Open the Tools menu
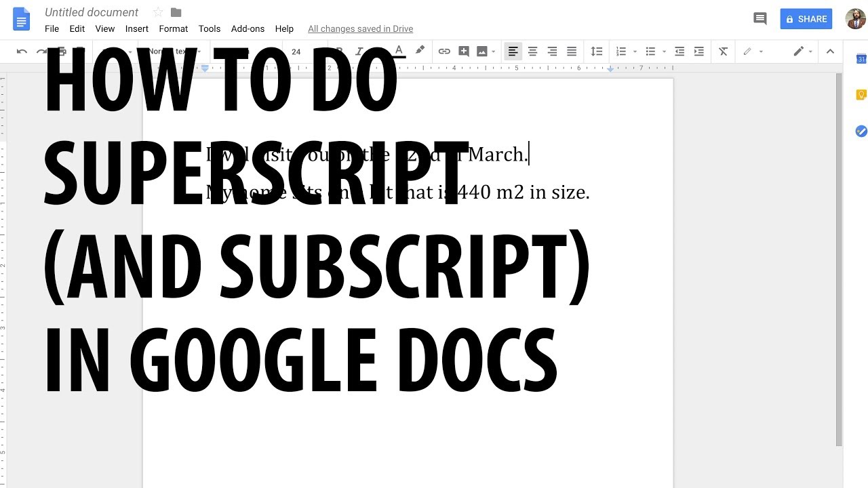Image resolution: width=868 pixels, height=488 pixels. [x=210, y=28]
